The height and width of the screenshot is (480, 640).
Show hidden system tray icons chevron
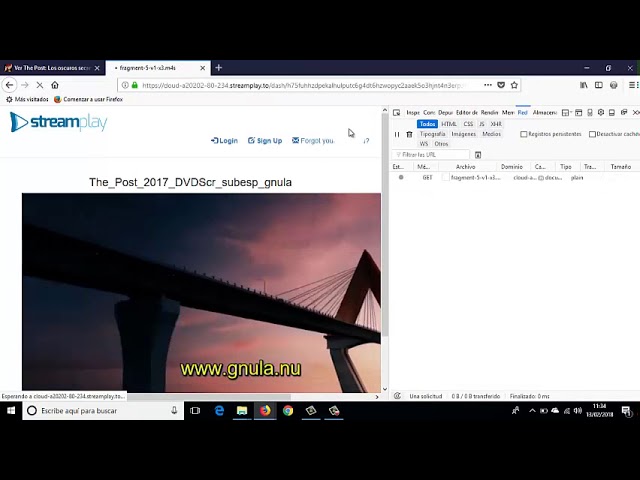click(x=532, y=411)
